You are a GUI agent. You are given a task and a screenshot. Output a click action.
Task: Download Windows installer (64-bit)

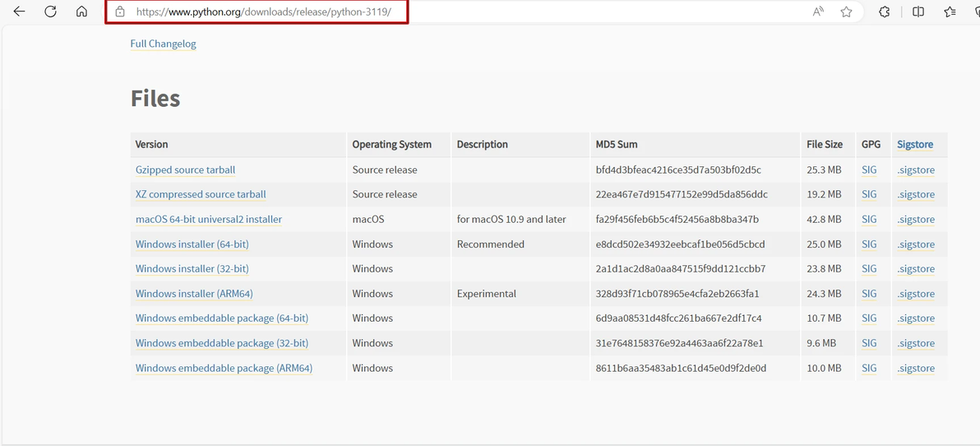(x=192, y=244)
